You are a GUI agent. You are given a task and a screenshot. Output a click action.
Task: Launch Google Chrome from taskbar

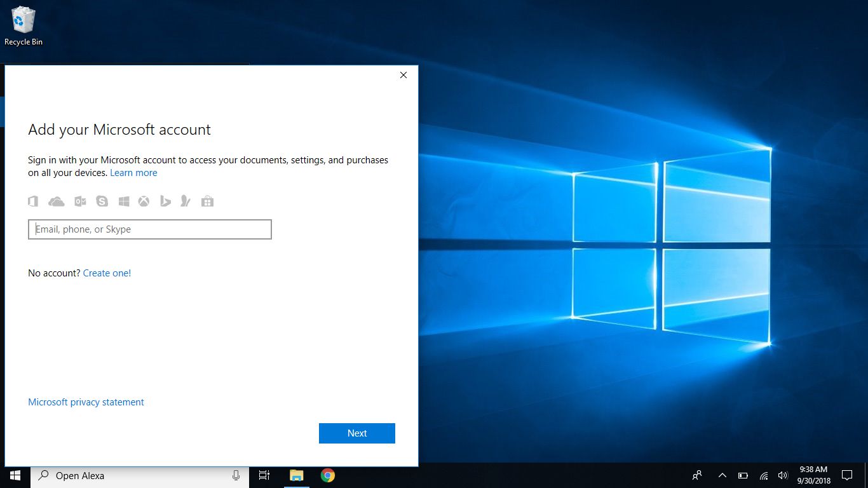pos(327,475)
